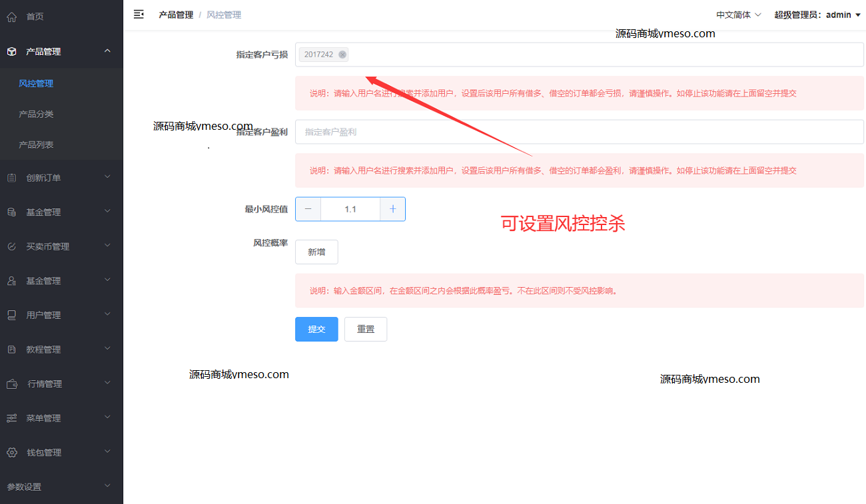Click the 买卖币管理 circular check icon

point(11,246)
